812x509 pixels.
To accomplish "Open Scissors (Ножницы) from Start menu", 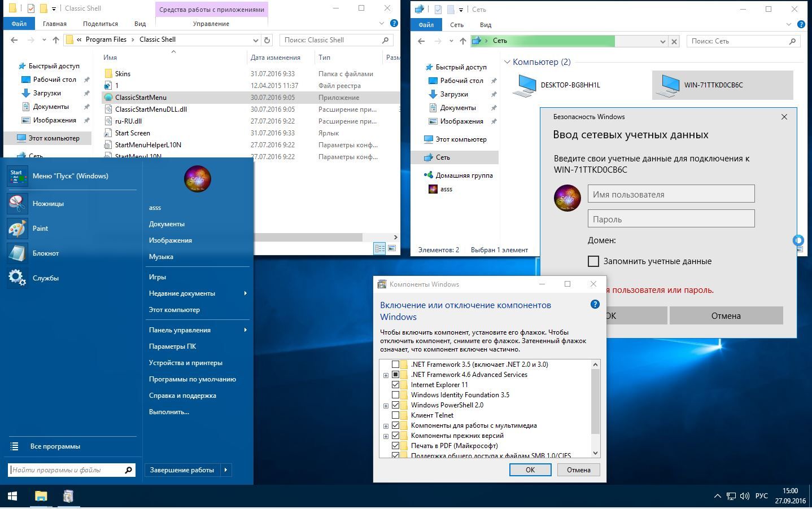I will click(72, 203).
